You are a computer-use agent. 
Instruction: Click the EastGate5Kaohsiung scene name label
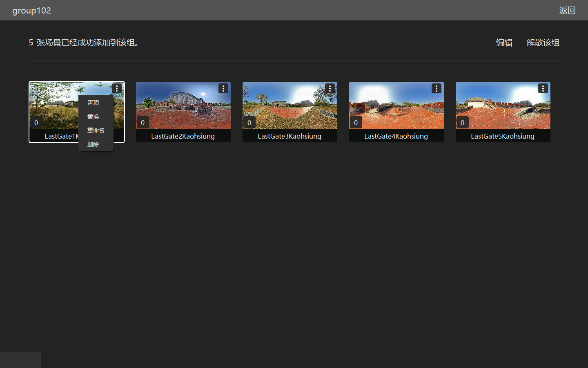[x=503, y=136]
